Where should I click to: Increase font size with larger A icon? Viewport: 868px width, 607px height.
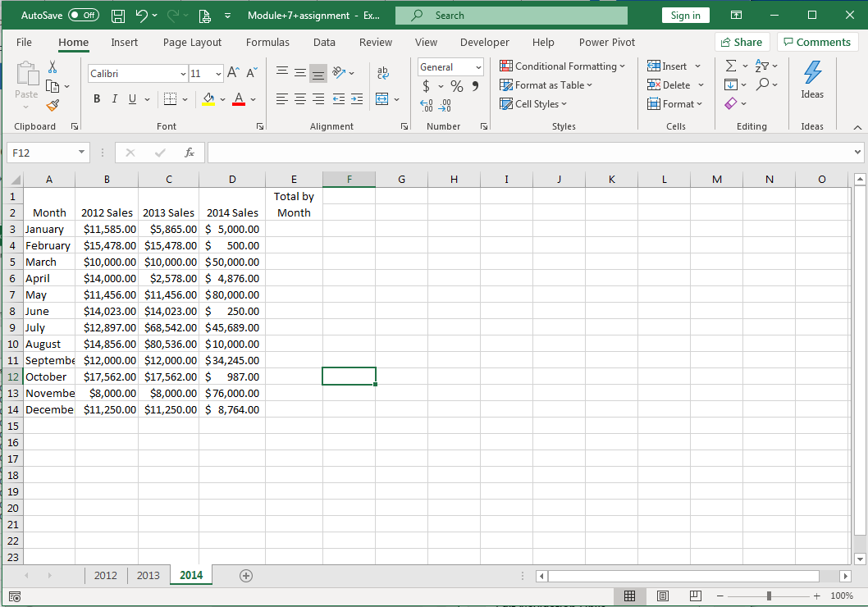point(234,72)
